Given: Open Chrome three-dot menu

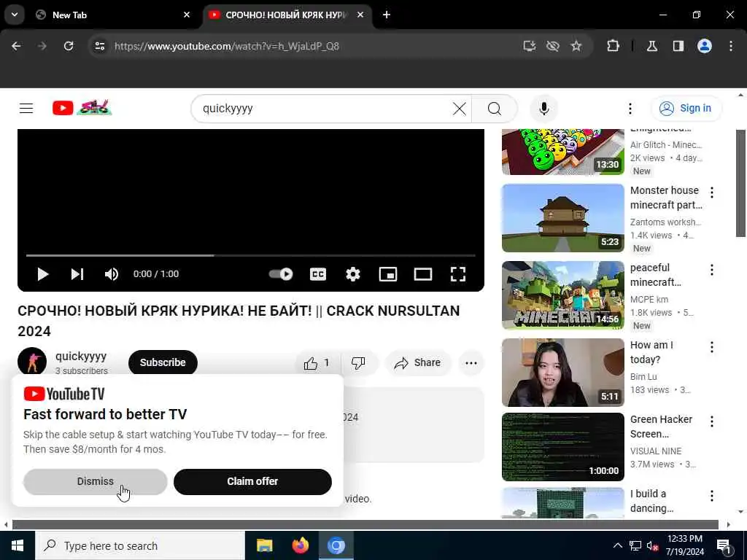Looking at the screenshot, I should [731, 46].
